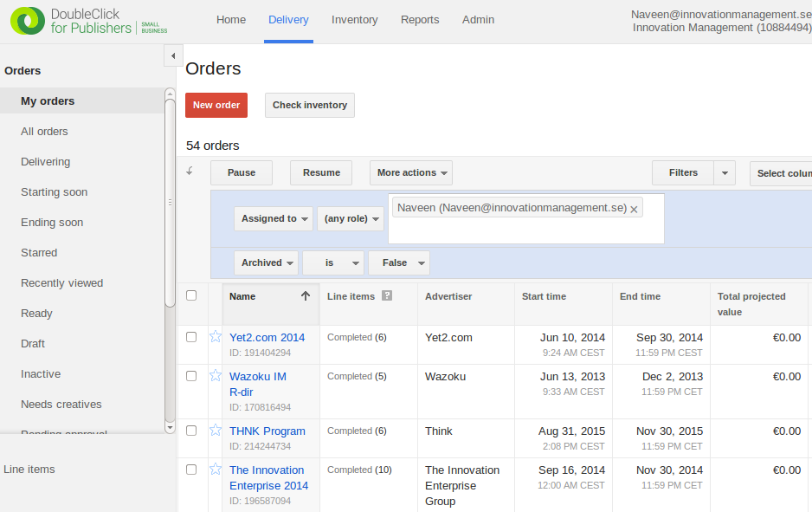Show Delivering orders
Viewport: 812px width, 512px height.
(46, 162)
